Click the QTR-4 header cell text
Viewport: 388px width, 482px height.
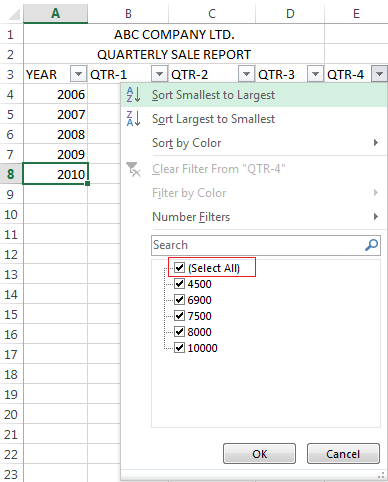pos(345,75)
